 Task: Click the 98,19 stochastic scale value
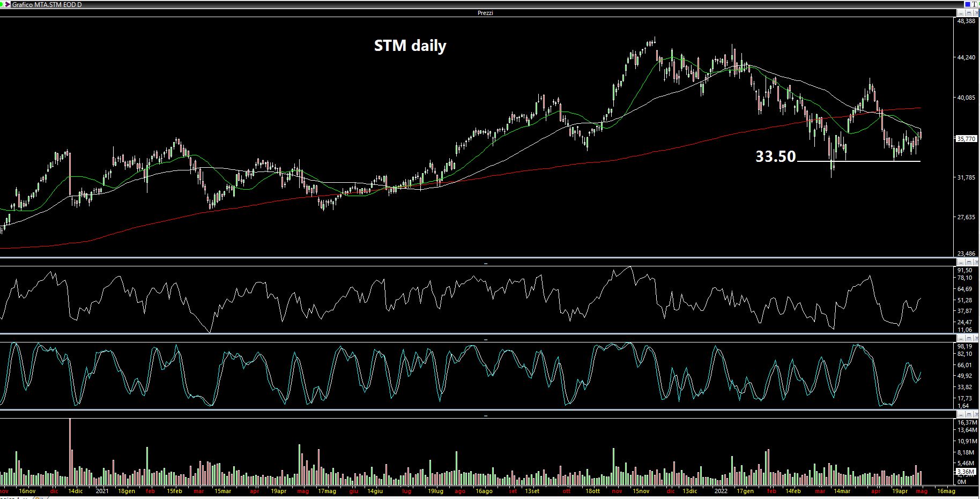click(965, 346)
